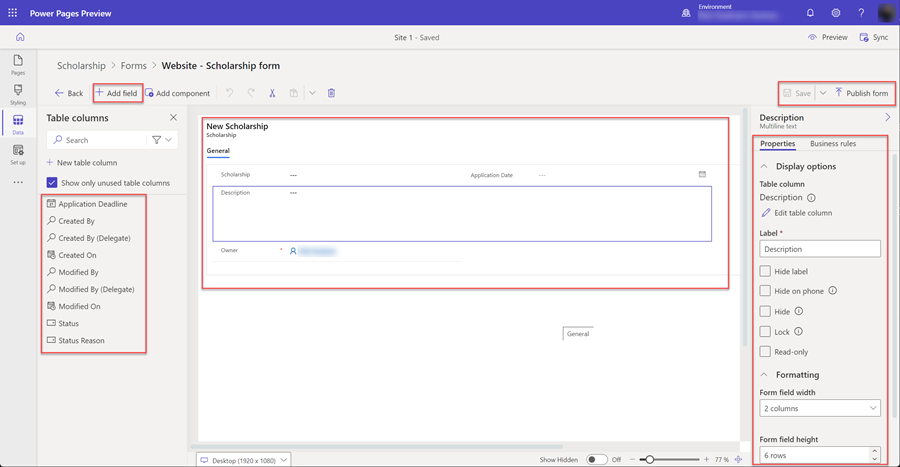
Task: Click Form field height stepper
Action: [x=875, y=456]
